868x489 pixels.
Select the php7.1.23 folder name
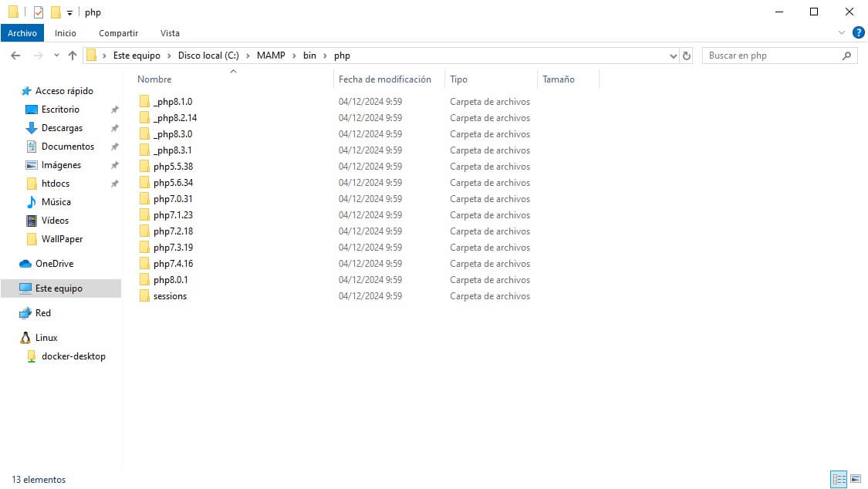pyautogui.click(x=174, y=214)
